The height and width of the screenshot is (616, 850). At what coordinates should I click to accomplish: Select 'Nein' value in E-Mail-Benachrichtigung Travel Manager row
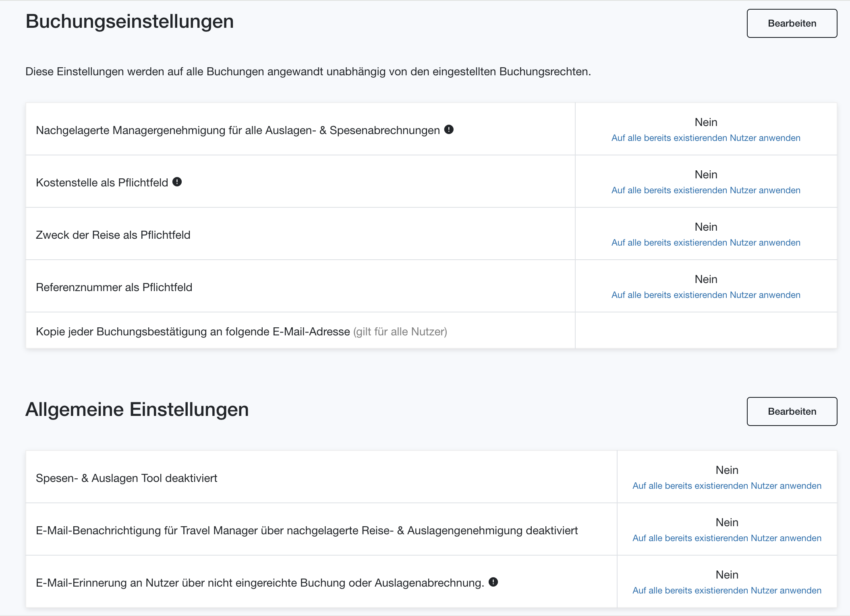727,522
